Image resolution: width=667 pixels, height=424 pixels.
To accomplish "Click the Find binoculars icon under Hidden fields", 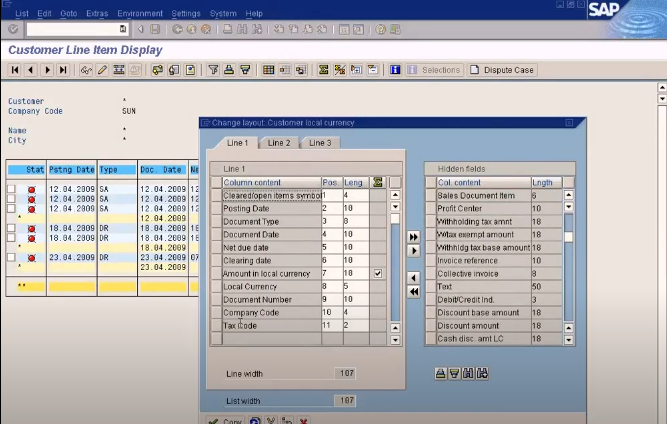I will point(468,373).
